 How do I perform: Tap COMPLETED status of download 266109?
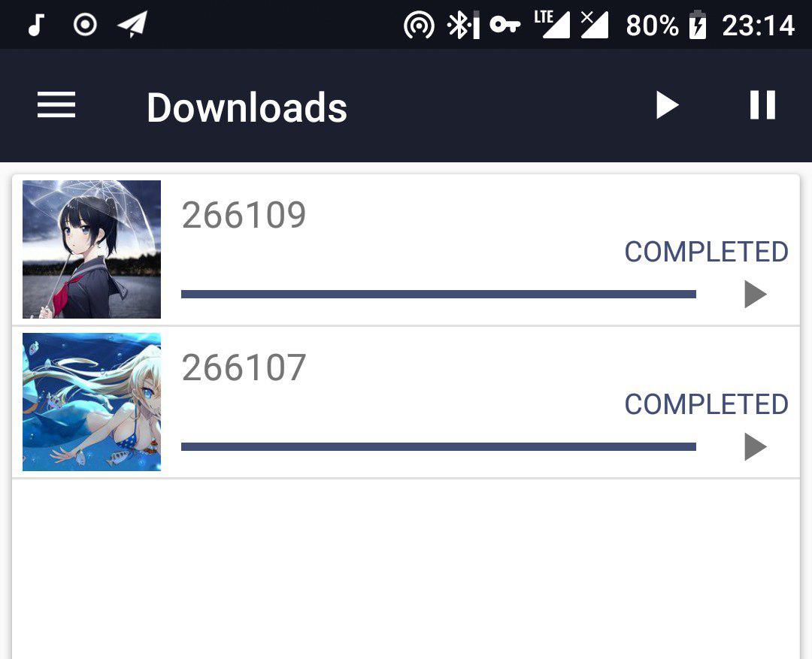(706, 252)
